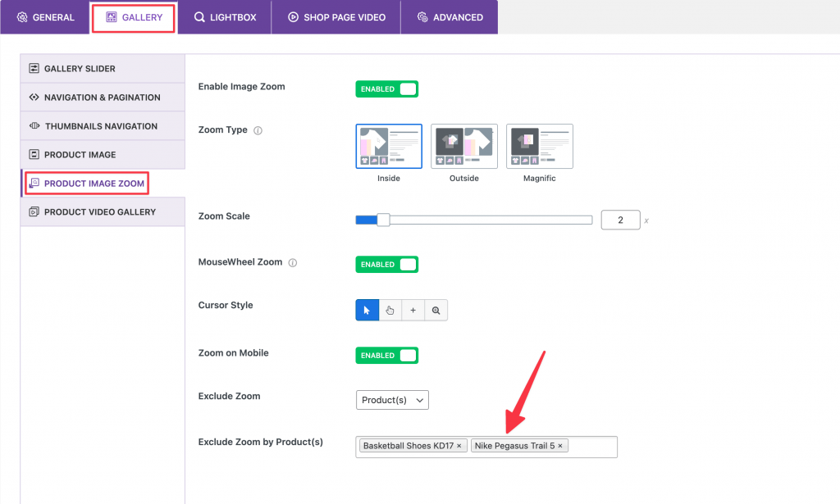Screen dimensions: 840x504
Task: Remove Basketball Shoes KD17 tag
Action: [x=459, y=446]
